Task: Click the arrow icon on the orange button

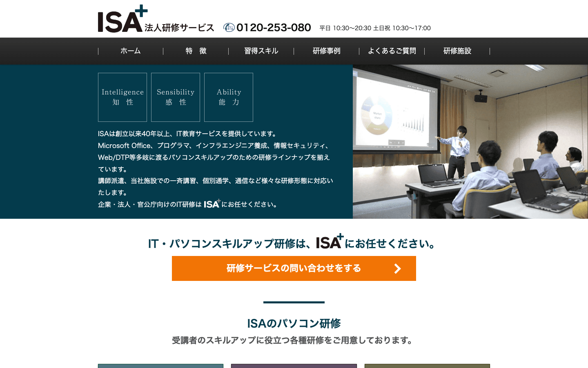Action: coord(397,269)
